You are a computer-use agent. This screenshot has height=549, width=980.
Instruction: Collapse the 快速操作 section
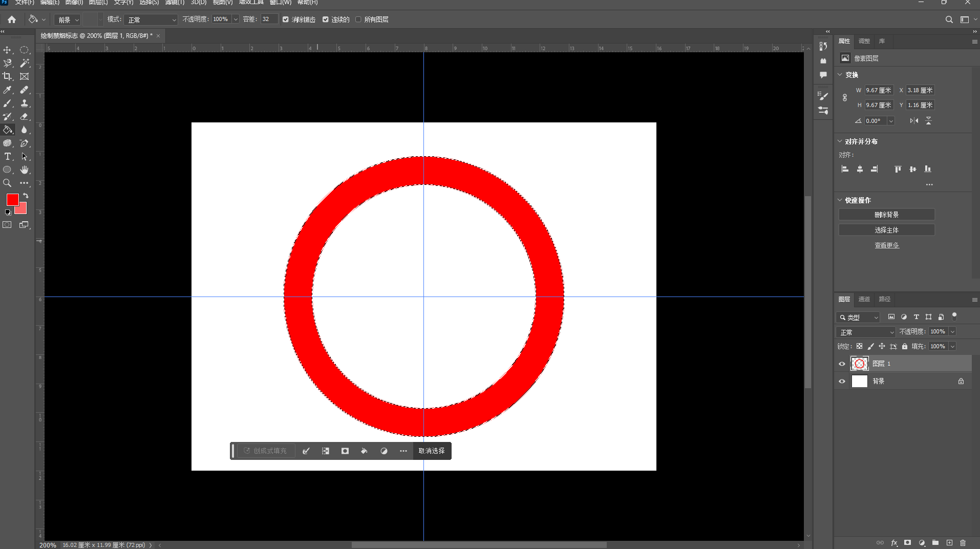click(x=840, y=200)
